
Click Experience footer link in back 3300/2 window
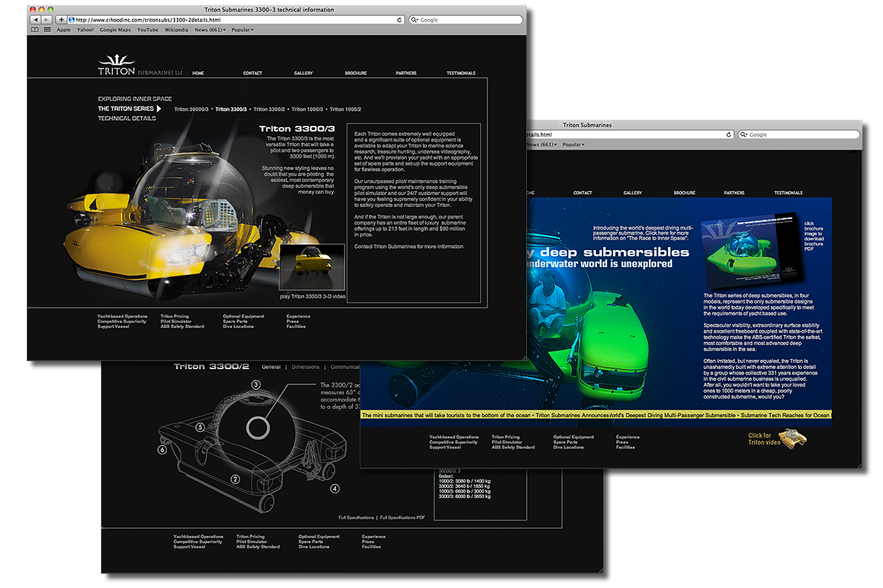pos(374,536)
